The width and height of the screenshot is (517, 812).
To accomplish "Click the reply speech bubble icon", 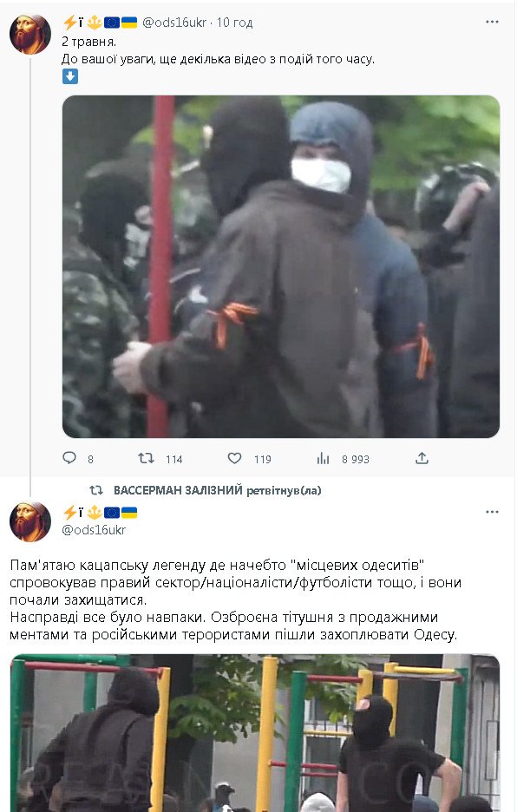I will click(x=69, y=458).
